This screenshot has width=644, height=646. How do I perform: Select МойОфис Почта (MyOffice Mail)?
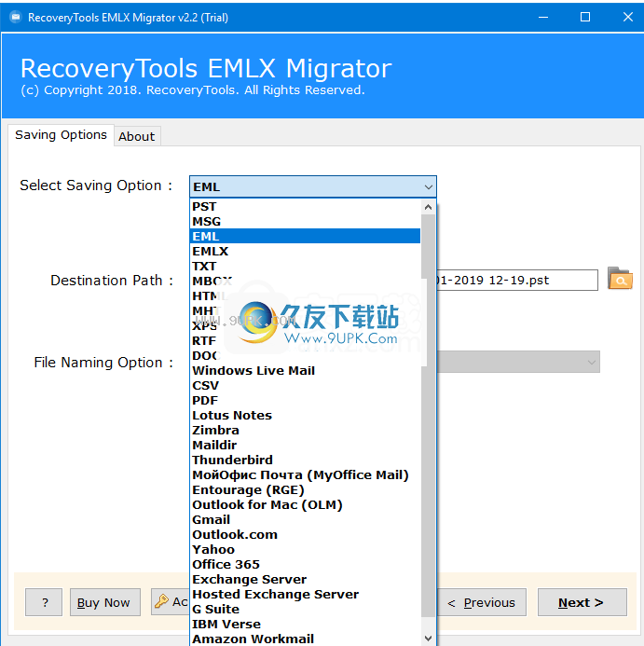[x=306, y=474]
